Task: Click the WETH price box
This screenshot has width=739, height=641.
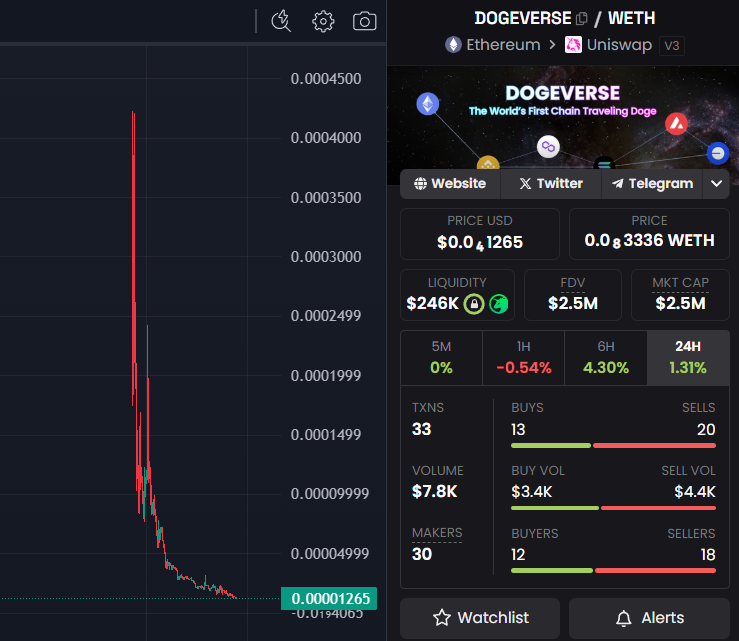Action: 649,234
